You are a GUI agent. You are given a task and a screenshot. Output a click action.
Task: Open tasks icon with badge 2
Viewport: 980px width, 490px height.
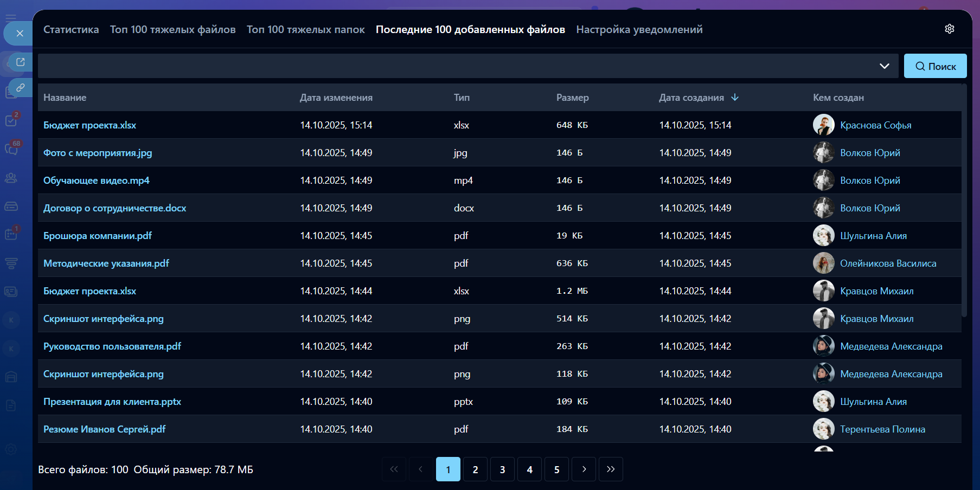[11, 120]
